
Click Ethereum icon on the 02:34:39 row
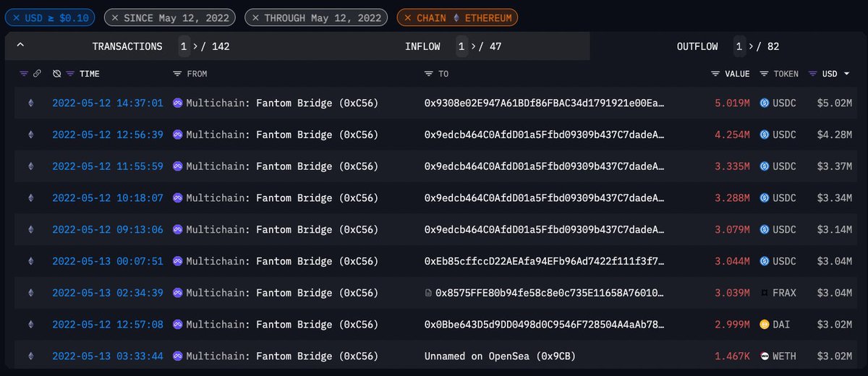point(30,292)
